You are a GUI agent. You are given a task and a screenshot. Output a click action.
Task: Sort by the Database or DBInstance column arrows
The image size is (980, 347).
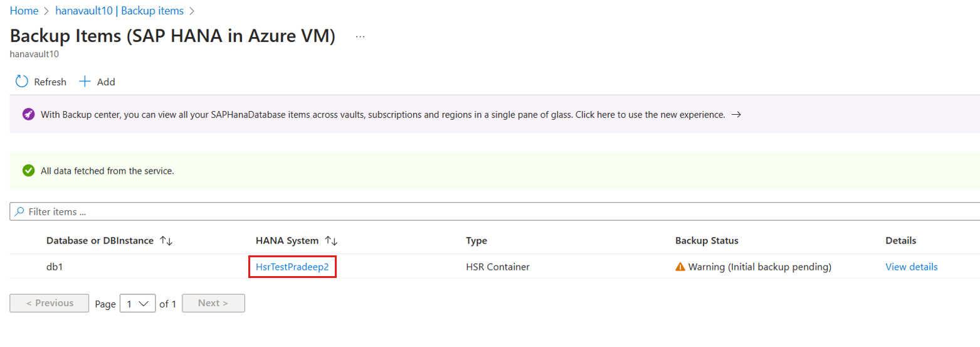click(166, 241)
